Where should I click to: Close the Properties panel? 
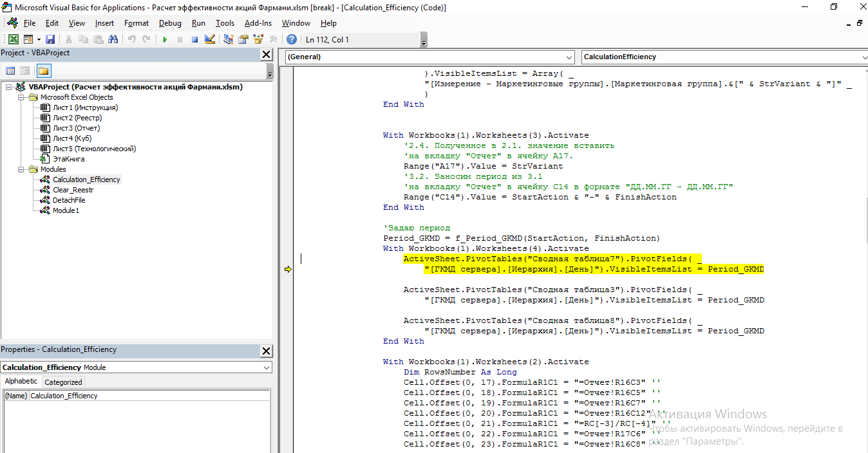click(x=266, y=351)
